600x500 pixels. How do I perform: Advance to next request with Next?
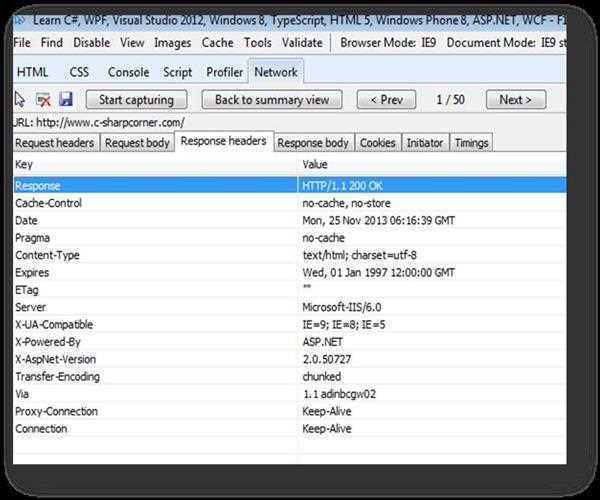[x=515, y=100]
